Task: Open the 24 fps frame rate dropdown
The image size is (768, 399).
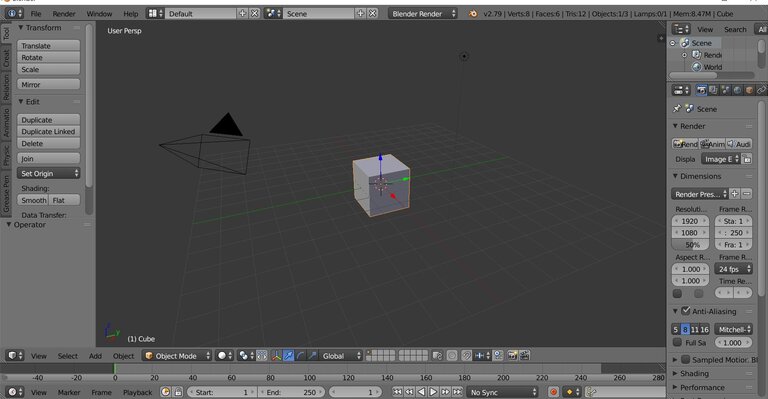Action: point(733,269)
